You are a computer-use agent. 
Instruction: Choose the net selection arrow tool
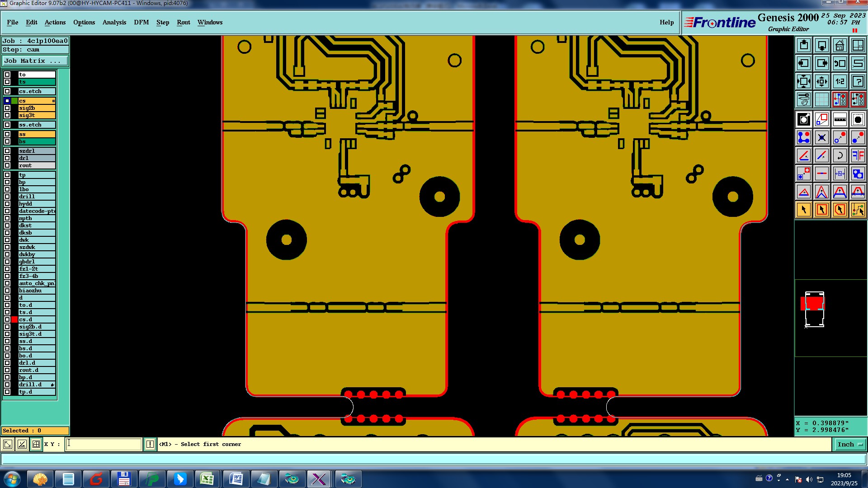858,210
